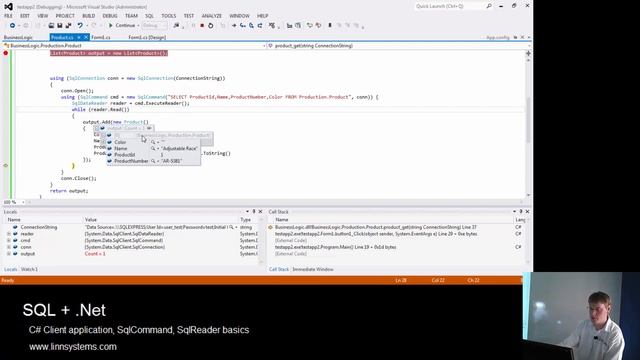Close the Product.cs tab

(x=86, y=37)
